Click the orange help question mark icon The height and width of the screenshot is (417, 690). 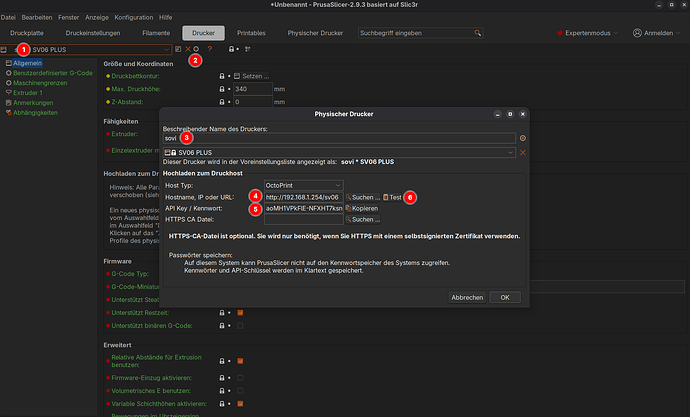click(209, 48)
